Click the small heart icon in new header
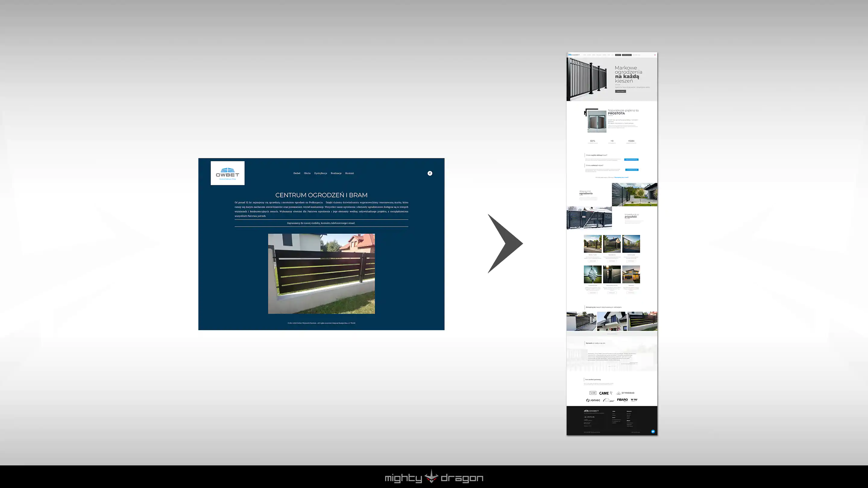Viewport: 868px width, 488px height. [x=655, y=55]
